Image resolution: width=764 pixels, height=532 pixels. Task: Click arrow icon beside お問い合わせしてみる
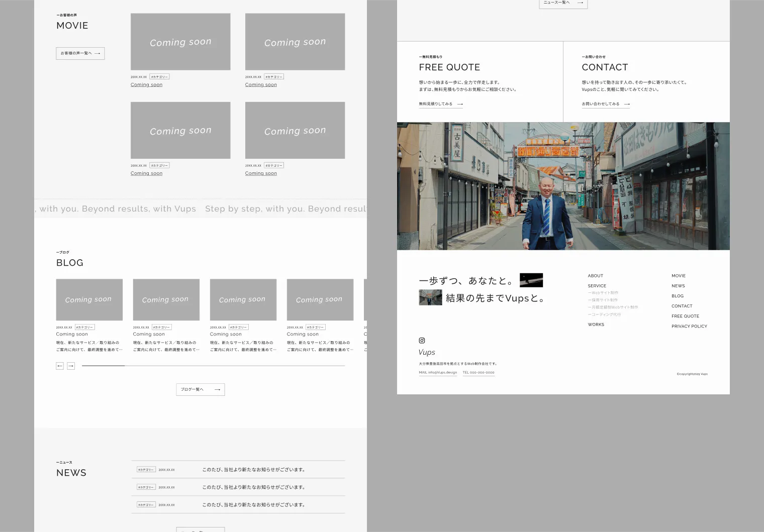point(627,104)
